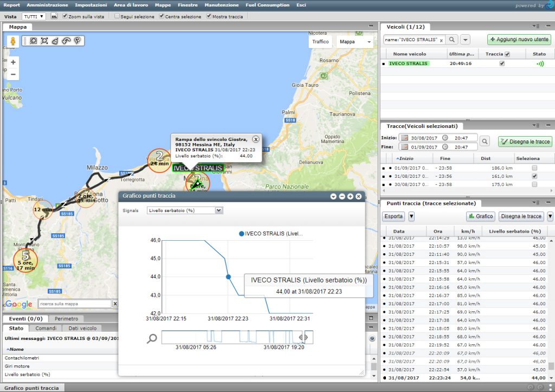Open Street View pegman on map
Screen dimensions: 555x392
[x=13, y=41]
